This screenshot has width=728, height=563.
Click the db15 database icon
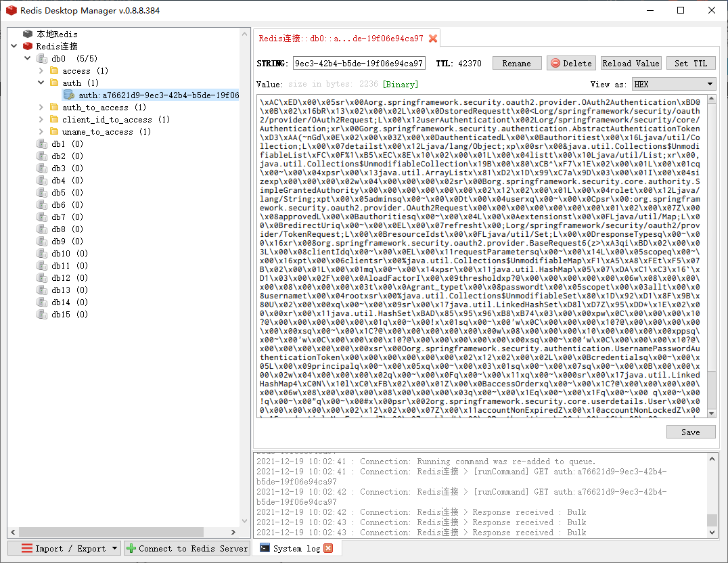(42, 315)
